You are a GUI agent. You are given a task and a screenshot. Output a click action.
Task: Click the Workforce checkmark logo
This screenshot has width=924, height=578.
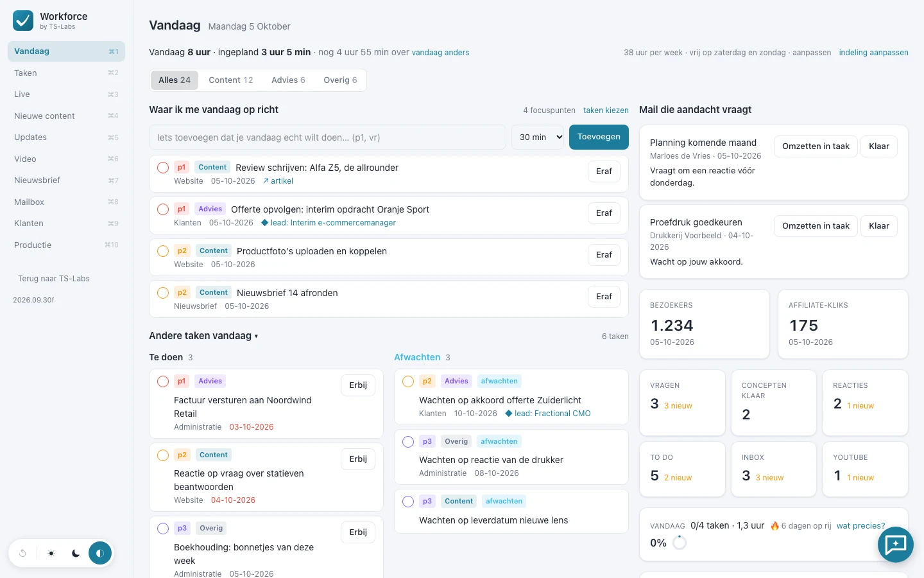click(x=23, y=21)
